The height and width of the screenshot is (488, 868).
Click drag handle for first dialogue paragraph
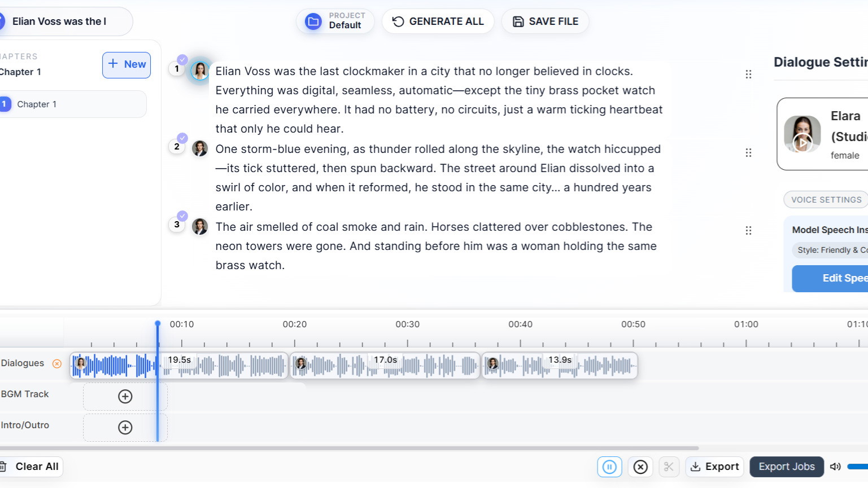[748, 74]
